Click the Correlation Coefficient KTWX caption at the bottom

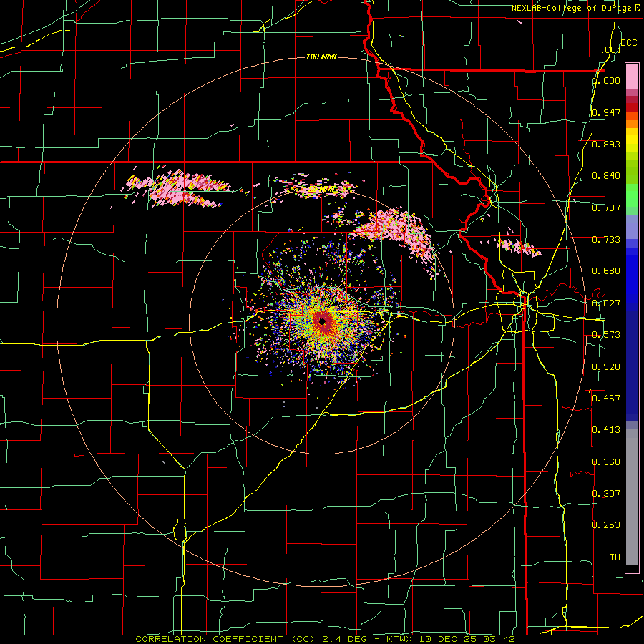click(325, 639)
